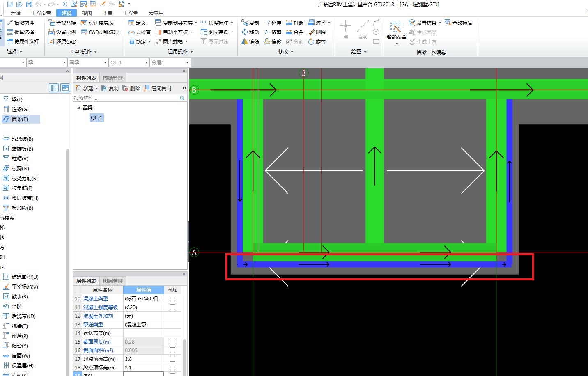Click 设置比例 set scale tool
588x376 pixels.
coord(62,32)
